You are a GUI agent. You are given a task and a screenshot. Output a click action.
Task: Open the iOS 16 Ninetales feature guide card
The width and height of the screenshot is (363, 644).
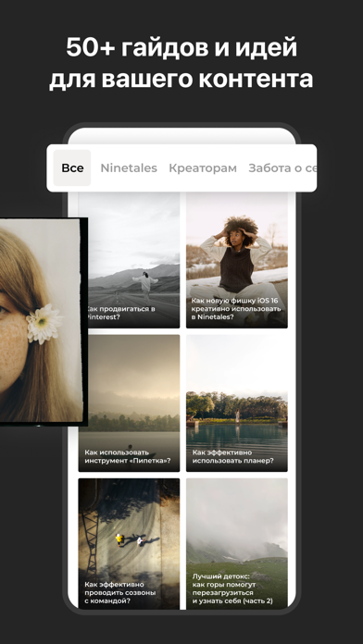[x=237, y=260]
